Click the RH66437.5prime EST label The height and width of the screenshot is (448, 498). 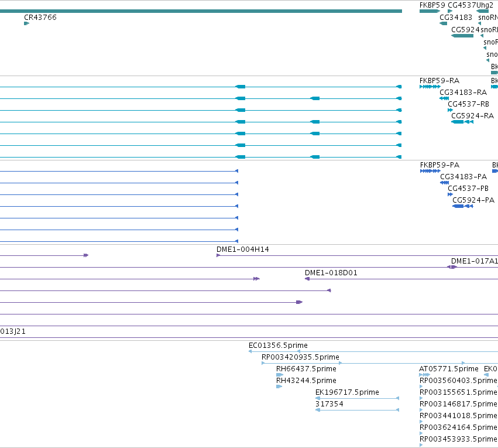pyautogui.click(x=306, y=369)
